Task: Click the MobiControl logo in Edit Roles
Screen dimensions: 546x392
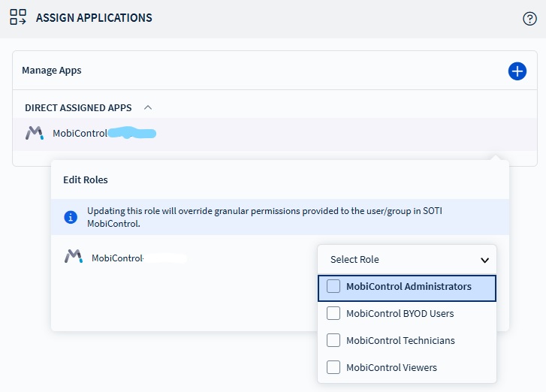Action: click(x=73, y=258)
